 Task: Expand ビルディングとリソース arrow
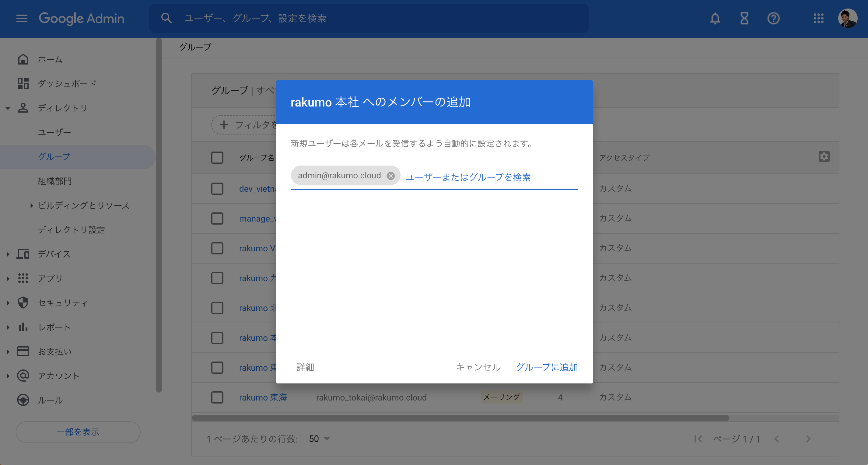pyautogui.click(x=31, y=205)
